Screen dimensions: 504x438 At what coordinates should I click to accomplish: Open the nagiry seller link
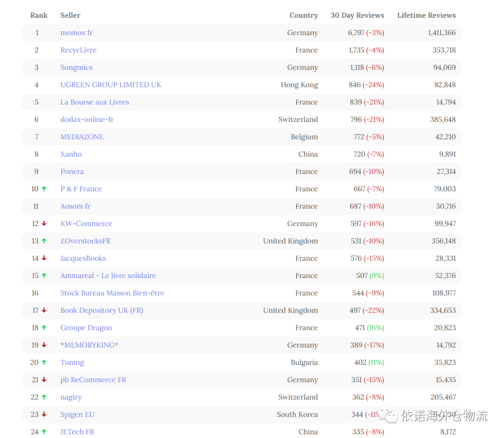pos(71,397)
